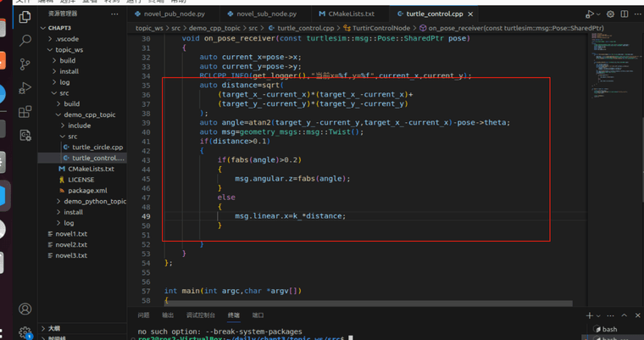Click demo_cpp_topic in breadcrumb path
The width and height of the screenshot is (644, 340).
214,28
